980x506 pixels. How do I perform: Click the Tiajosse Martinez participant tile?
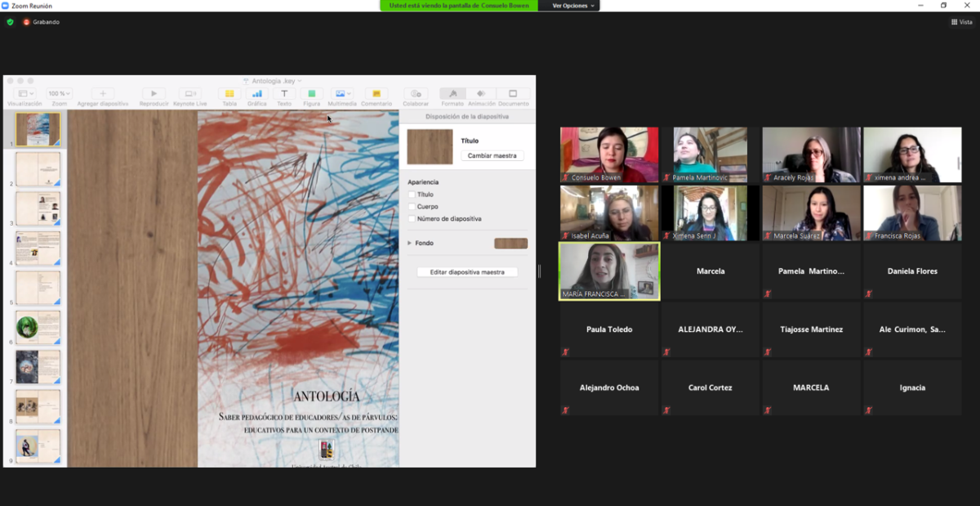pyautogui.click(x=811, y=329)
